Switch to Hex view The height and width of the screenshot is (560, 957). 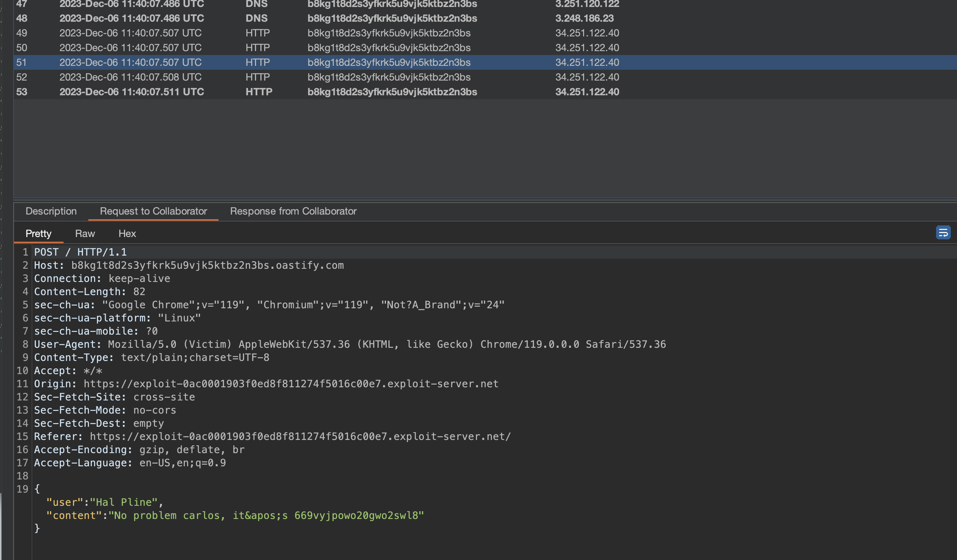[127, 234]
